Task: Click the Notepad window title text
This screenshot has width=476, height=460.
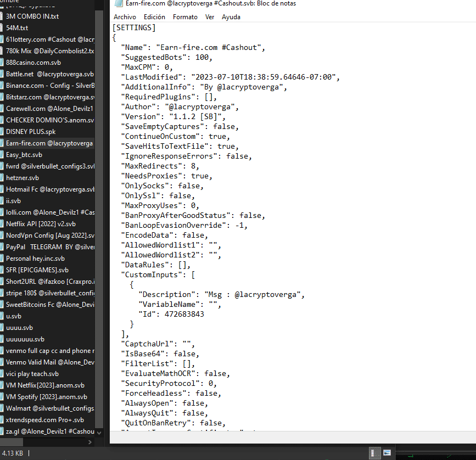Action: click(x=211, y=3)
